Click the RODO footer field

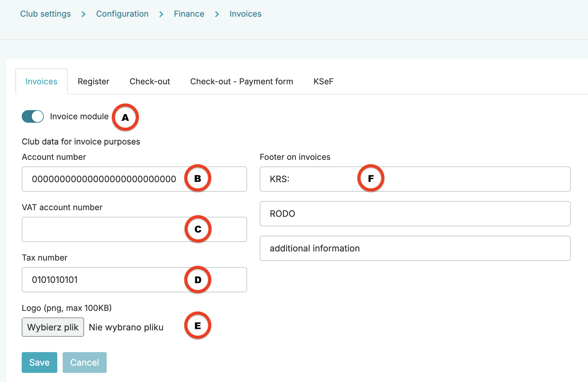pos(415,214)
